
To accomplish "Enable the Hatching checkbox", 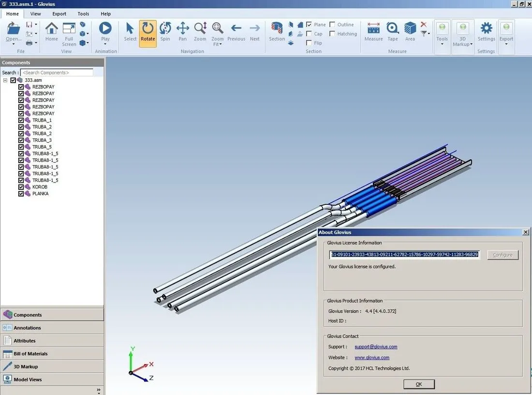I will [x=332, y=33].
